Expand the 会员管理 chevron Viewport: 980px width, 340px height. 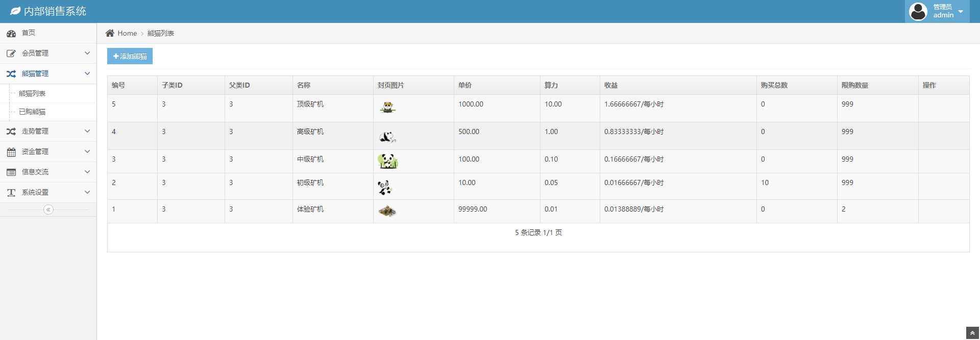(87, 53)
